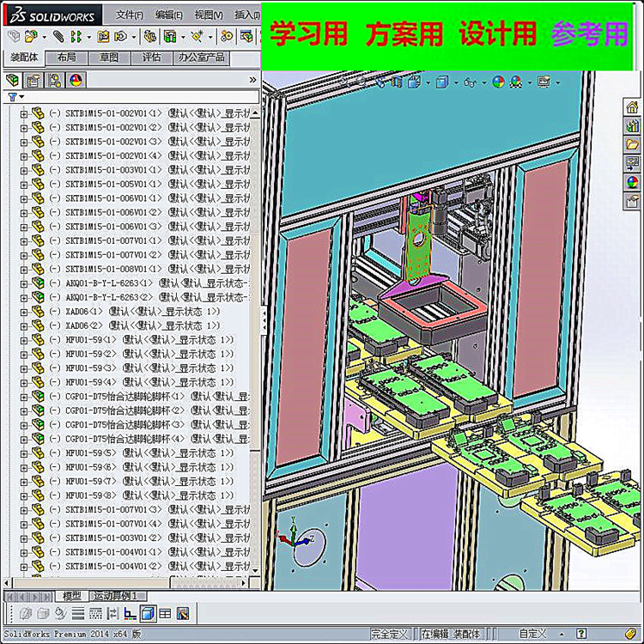
Task: Click the Edit Appearance color ball icon
Action: 498,82
